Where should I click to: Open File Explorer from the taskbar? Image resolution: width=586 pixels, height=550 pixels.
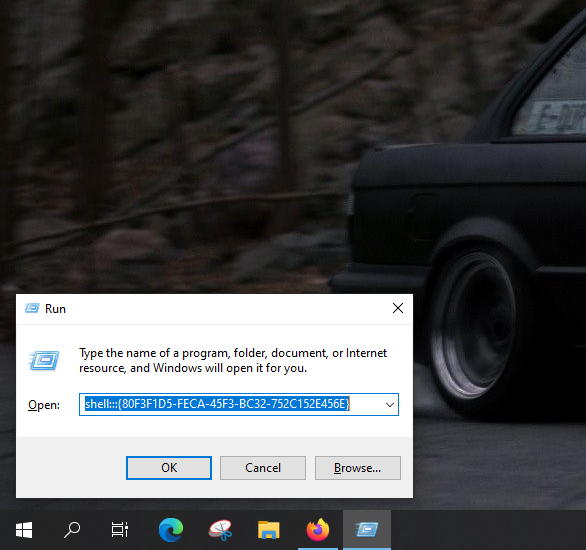(268, 530)
